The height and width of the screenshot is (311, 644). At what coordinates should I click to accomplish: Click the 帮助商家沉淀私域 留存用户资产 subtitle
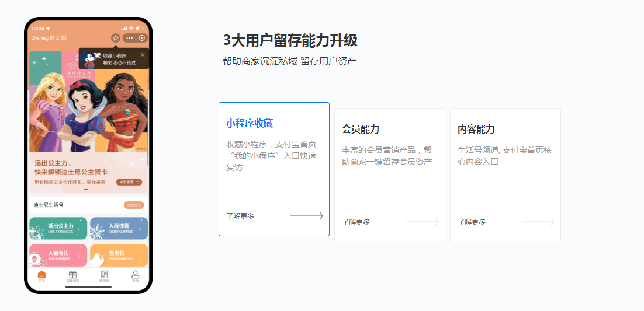289,61
